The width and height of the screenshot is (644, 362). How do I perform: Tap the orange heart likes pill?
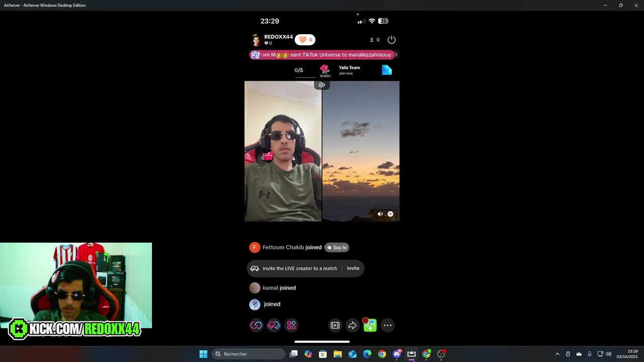(305, 40)
